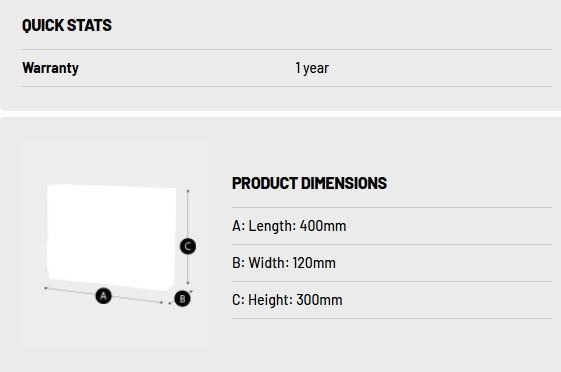This screenshot has height=372, width=561.
Task: Select the A: Length: 400mm row
Action: (392, 226)
